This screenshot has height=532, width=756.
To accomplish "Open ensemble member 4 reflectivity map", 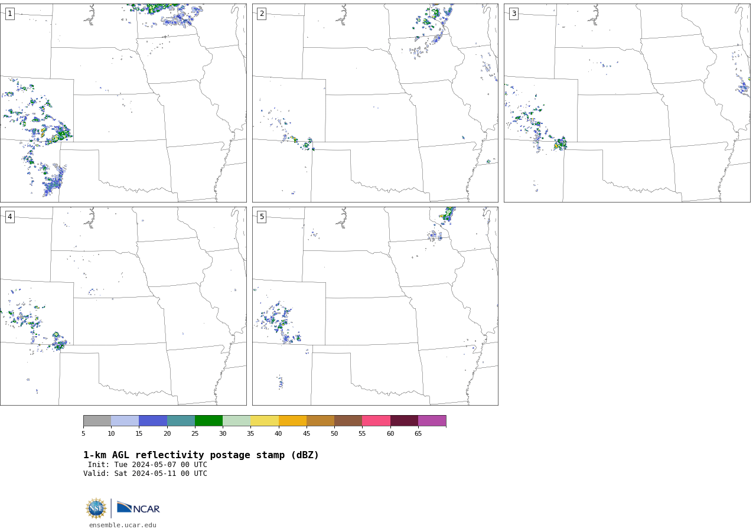I will [123, 306].
